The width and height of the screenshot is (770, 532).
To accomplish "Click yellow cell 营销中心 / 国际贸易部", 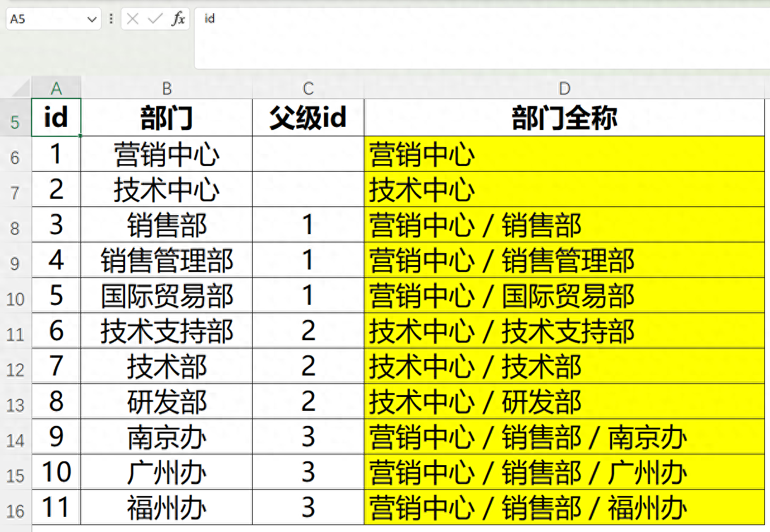I will [564, 295].
